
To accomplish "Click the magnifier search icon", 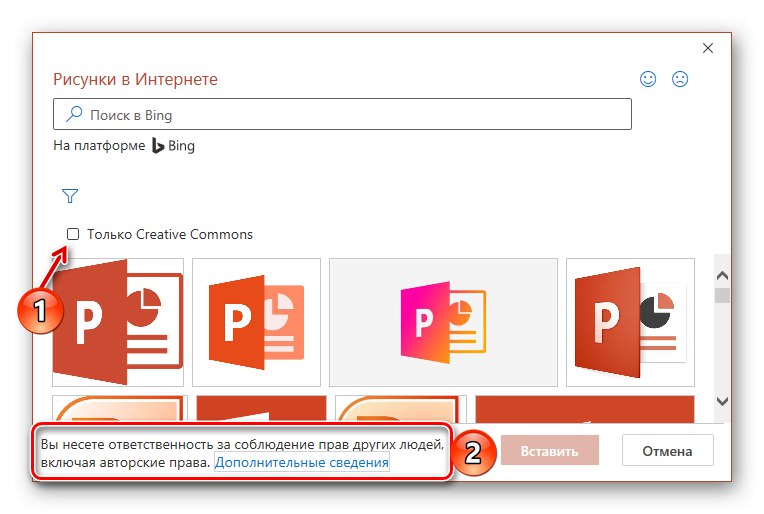I will [74, 114].
